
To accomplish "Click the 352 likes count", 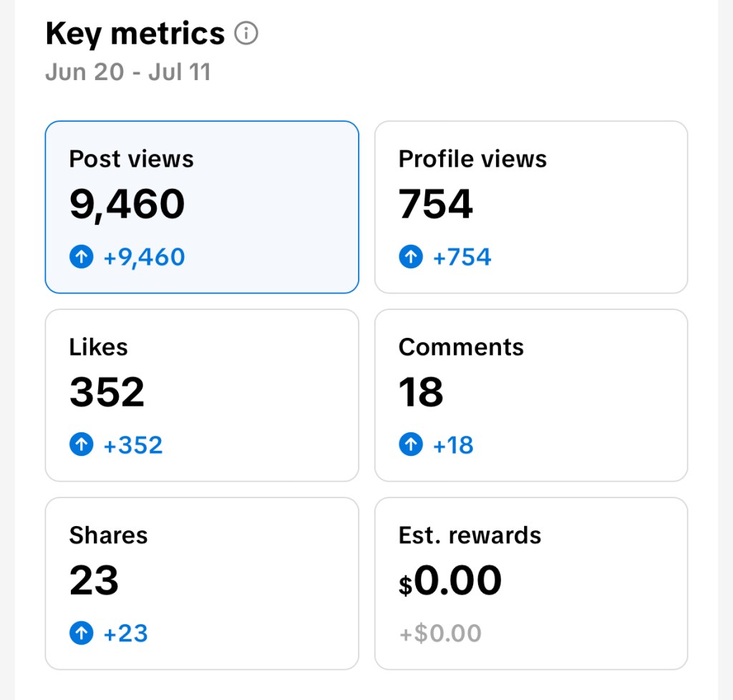I will [107, 393].
